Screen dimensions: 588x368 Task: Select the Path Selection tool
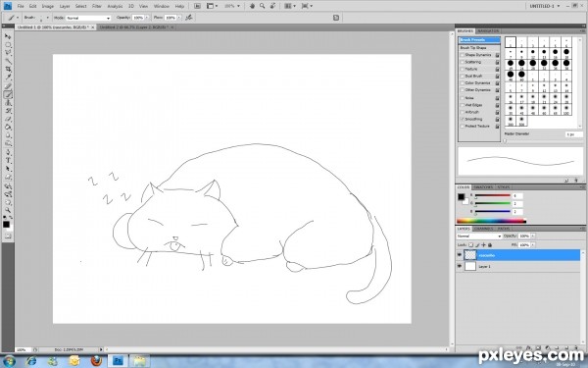(x=8, y=169)
